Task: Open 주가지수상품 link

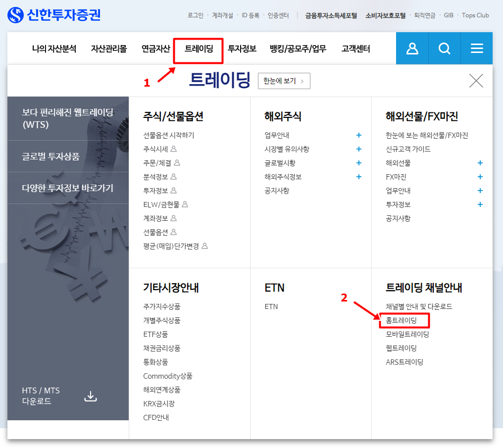Action: point(162,306)
